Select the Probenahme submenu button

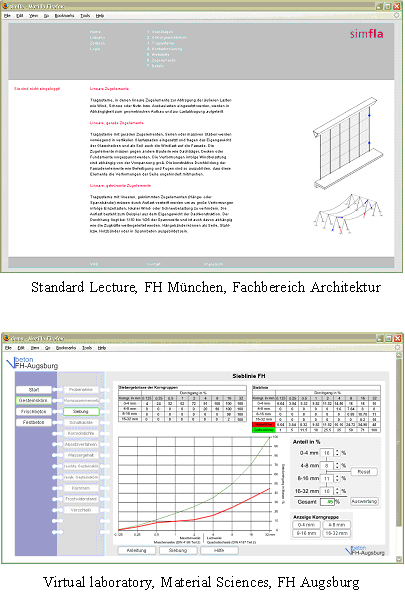(x=81, y=389)
